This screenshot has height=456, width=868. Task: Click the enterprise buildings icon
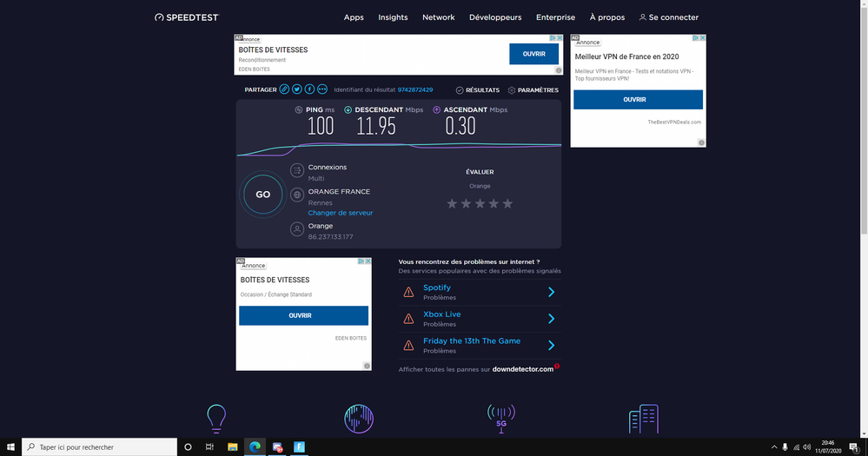pyautogui.click(x=643, y=419)
